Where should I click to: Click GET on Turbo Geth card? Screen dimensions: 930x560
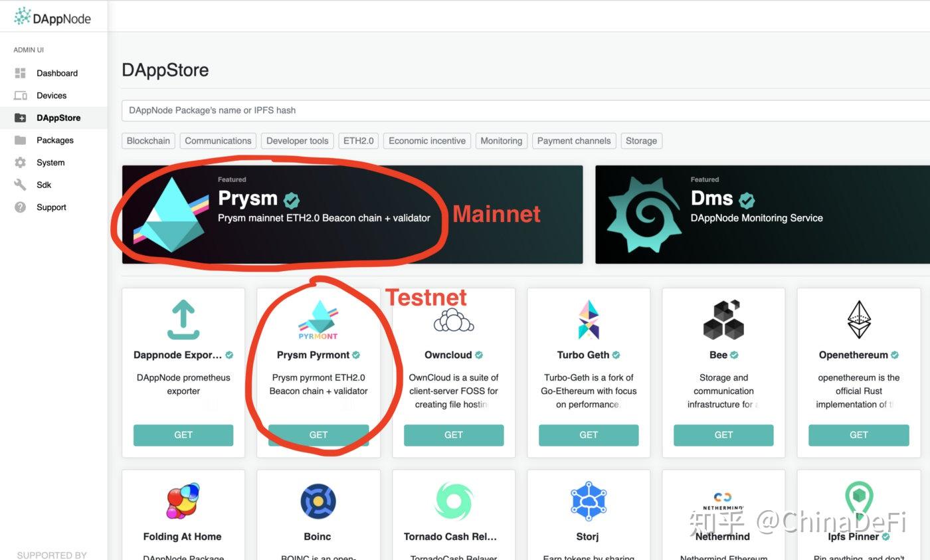(589, 435)
